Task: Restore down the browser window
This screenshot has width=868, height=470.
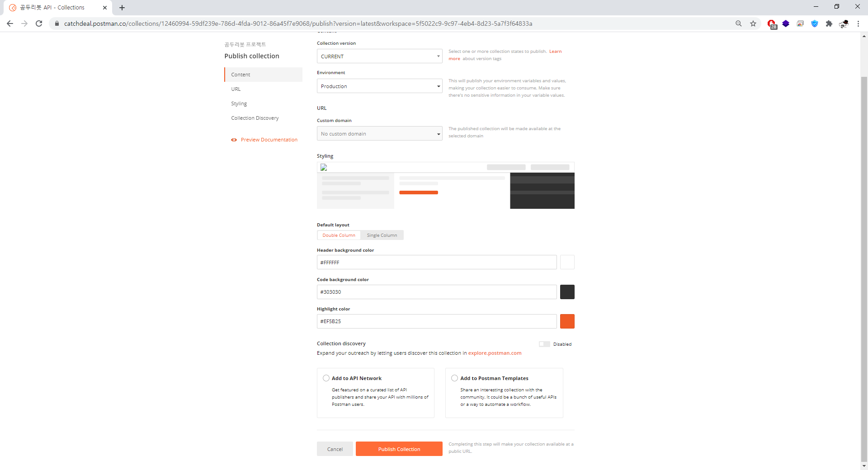Action: pyautogui.click(x=837, y=7)
